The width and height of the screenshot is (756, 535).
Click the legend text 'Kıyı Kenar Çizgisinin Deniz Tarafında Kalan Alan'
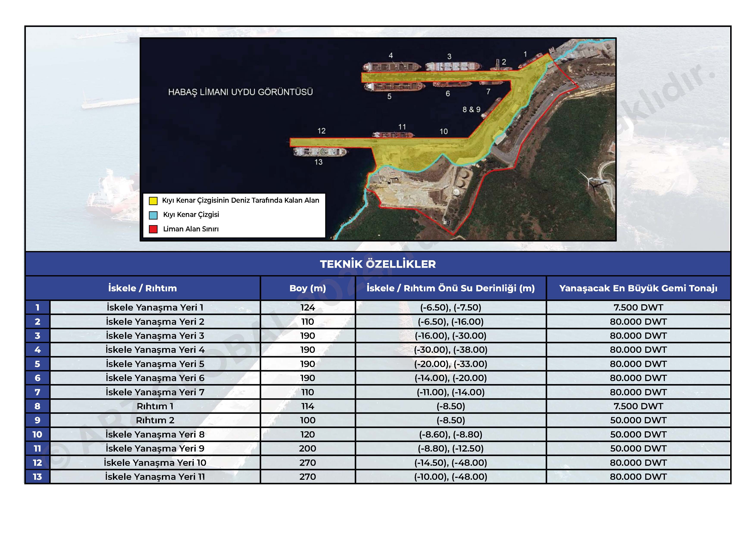pyautogui.click(x=241, y=200)
